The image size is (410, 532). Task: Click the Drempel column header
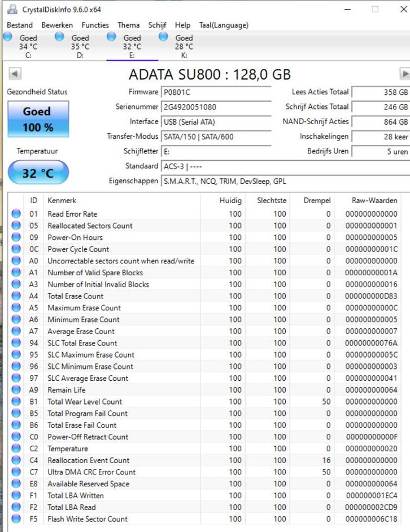point(312,200)
